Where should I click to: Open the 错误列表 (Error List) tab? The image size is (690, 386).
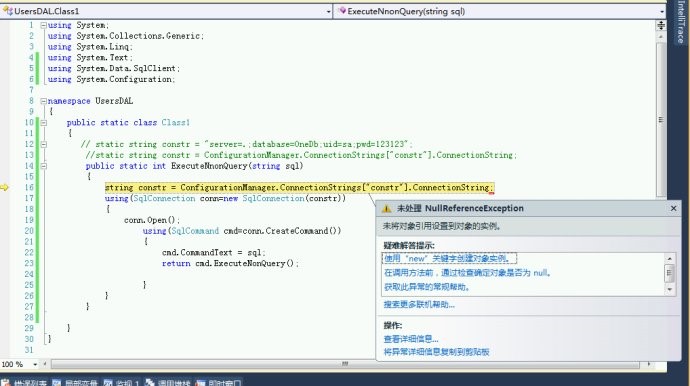tap(25, 383)
